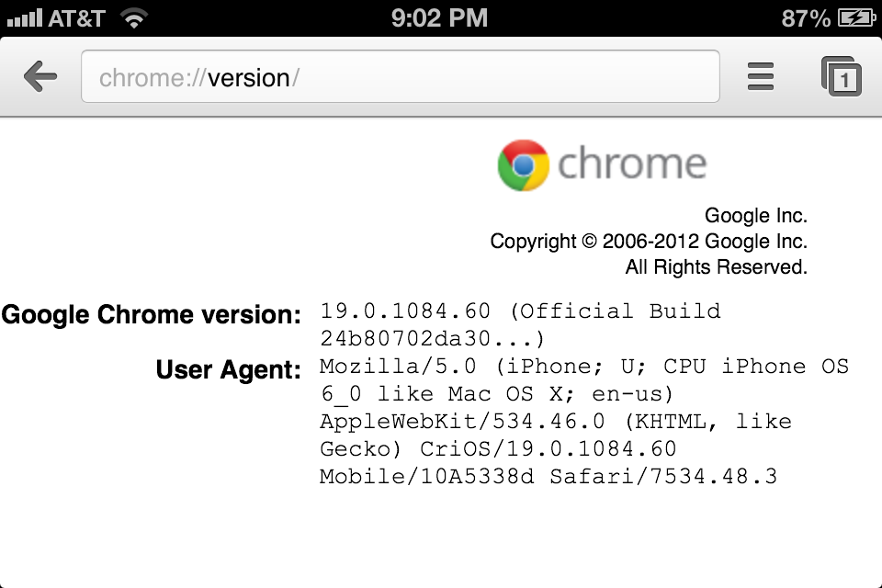Tap the cellular signal strength bars
The width and height of the screenshot is (882, 588).
pyautogui.click(x=24, y=17)
